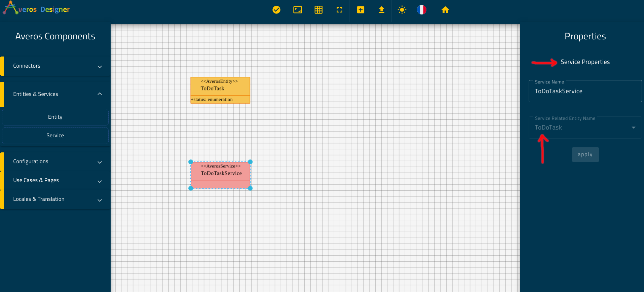Click the Averos Components heading

55,36
